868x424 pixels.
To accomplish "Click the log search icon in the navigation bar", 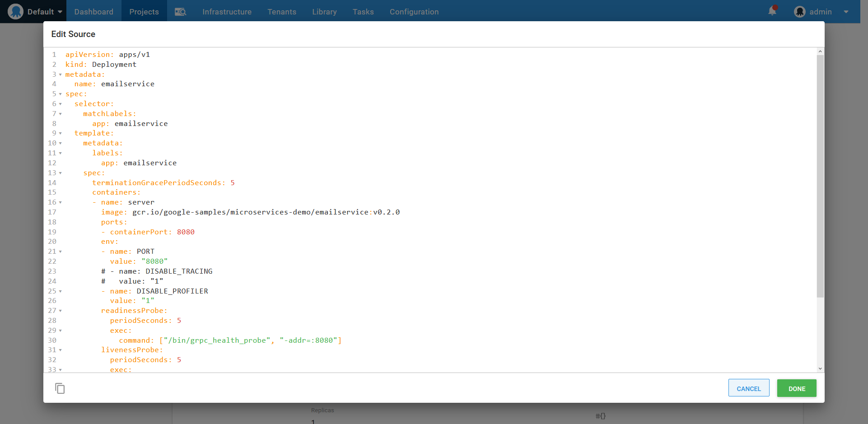I will (x=180, y=12).
